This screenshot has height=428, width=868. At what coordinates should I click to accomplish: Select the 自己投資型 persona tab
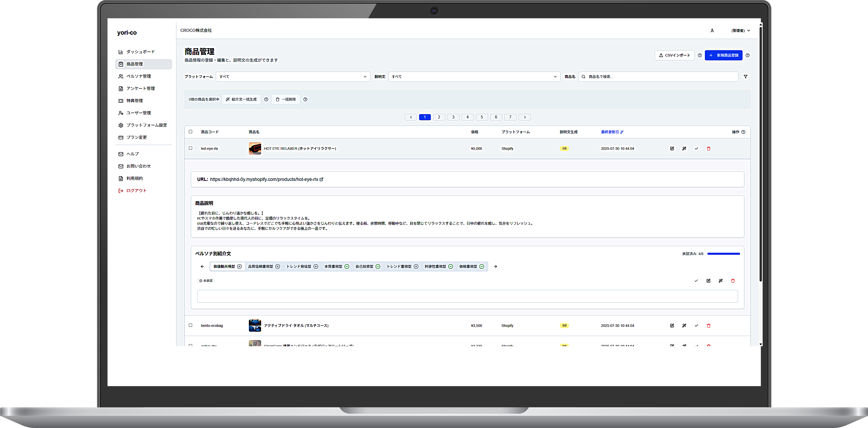click(368, 266)
